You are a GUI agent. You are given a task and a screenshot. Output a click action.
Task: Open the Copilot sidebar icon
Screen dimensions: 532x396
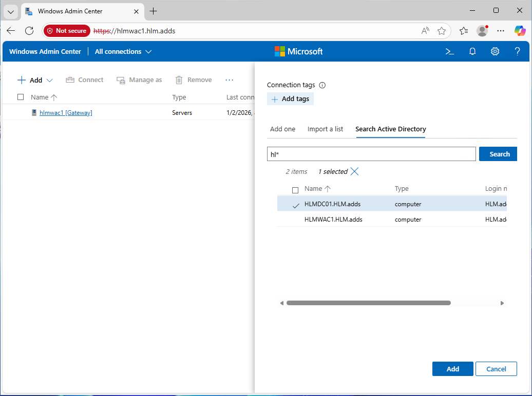[520, 31]
